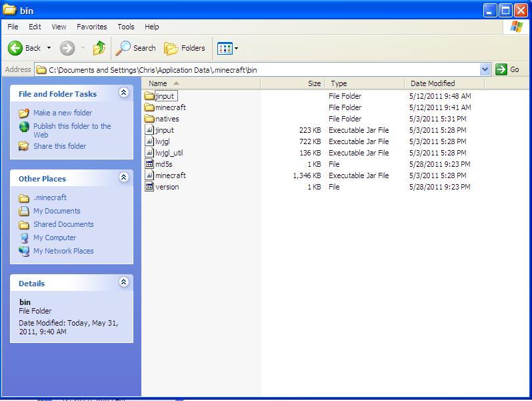Select the minecraft jar file icon
This screenshot has width=532, height=401.
149,175
